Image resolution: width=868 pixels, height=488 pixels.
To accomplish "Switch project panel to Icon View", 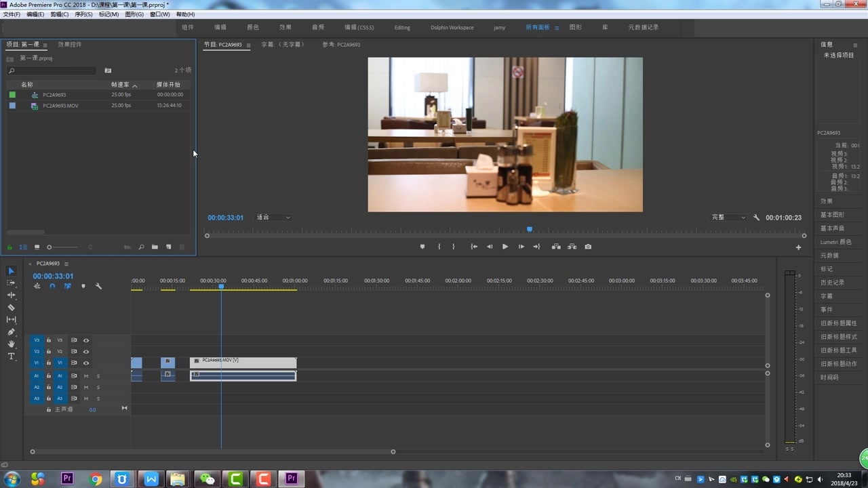I will click(37, 247).
